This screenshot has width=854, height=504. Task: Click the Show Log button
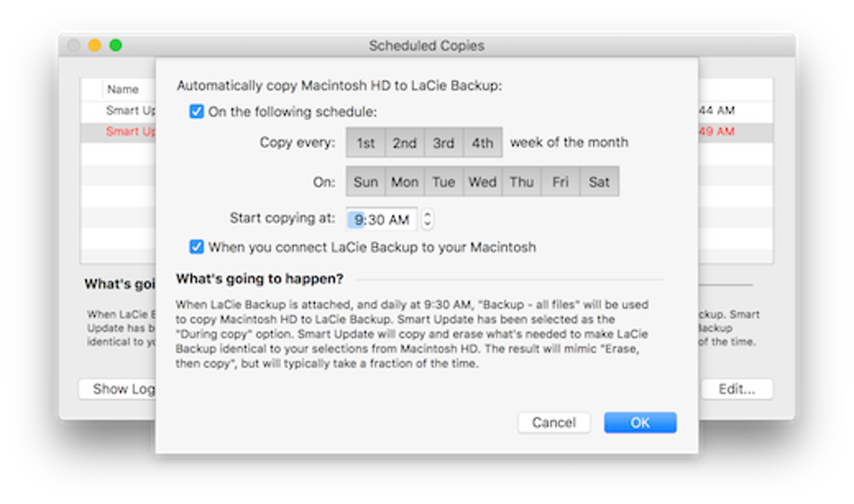(x=118, y=389)
